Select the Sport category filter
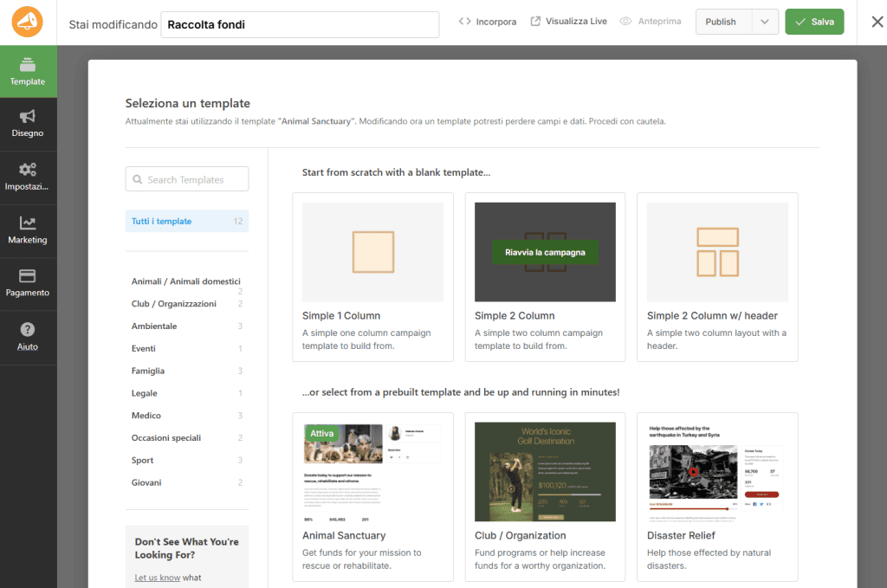887x588 pixels. point(141,460)
